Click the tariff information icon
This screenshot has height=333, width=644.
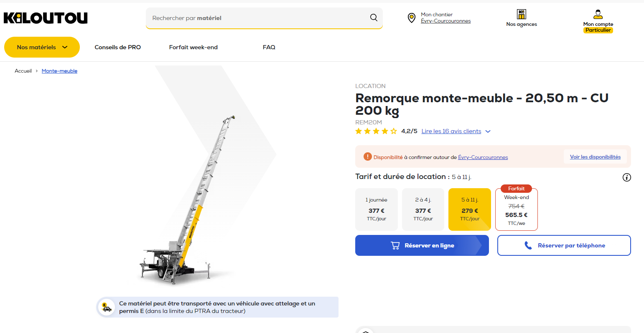(x=626, y=177)
